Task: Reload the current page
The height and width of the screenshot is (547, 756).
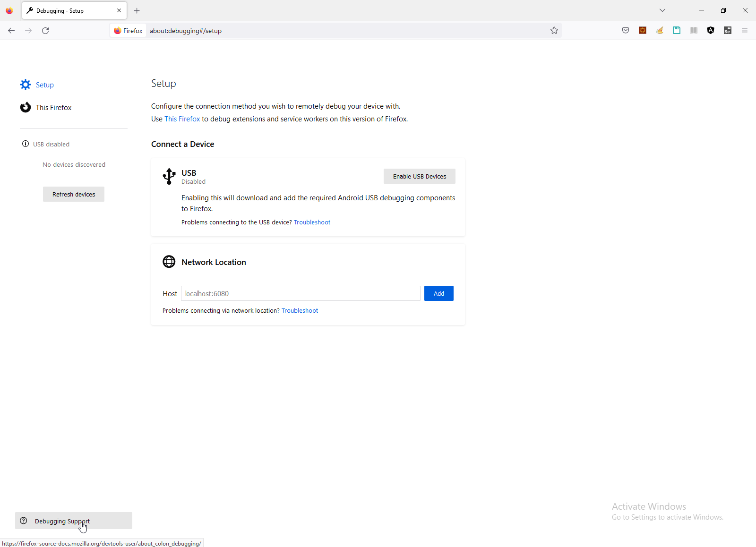Action: tap(45, 31)
